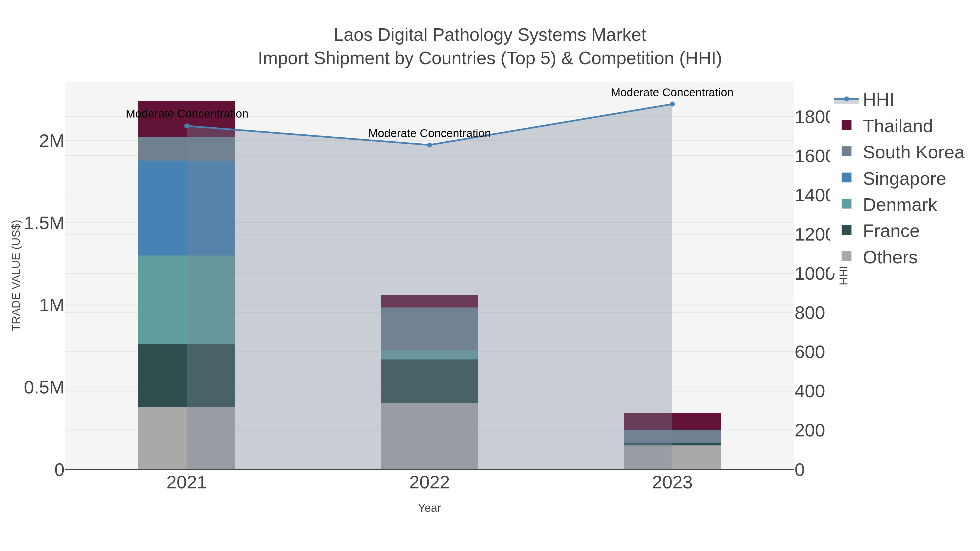The image size is (980, 551).
Task: Click the 2022 Denmark bar segment
Action: 430,355
